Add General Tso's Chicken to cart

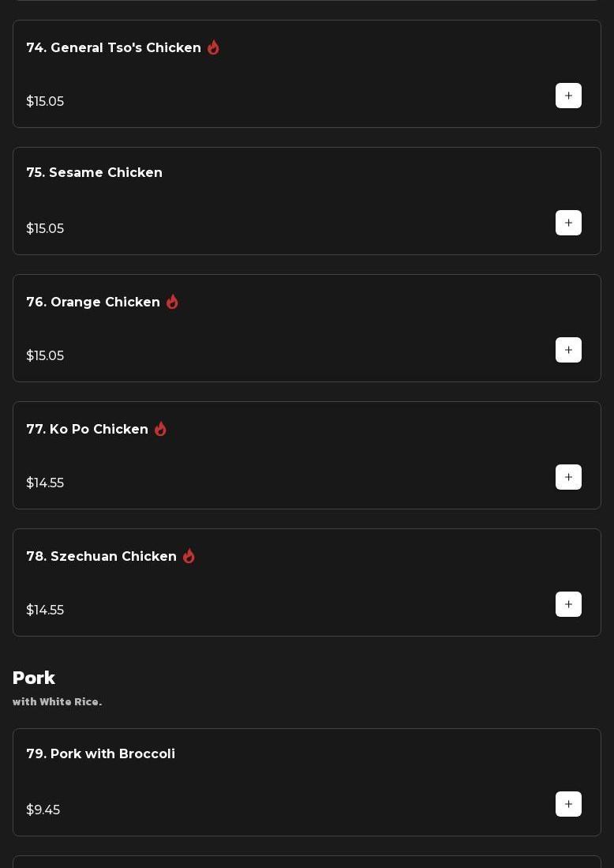point(568,96)
